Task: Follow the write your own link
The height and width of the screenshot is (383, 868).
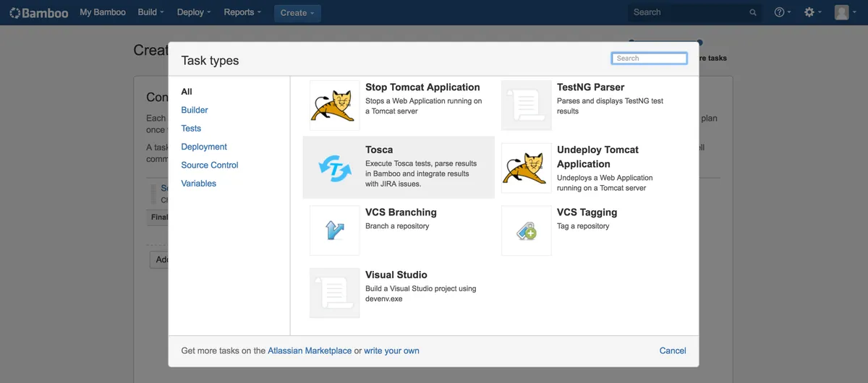Action: [391, 350]
